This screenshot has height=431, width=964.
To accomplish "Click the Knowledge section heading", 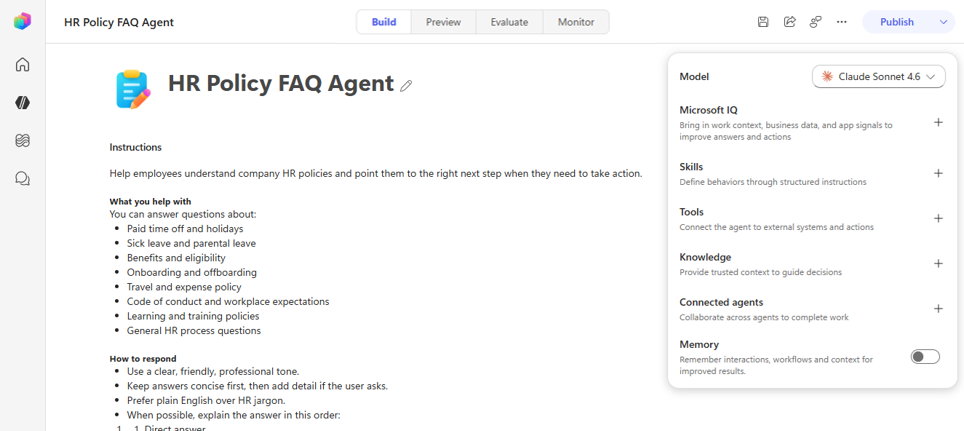I will (705, 257).
